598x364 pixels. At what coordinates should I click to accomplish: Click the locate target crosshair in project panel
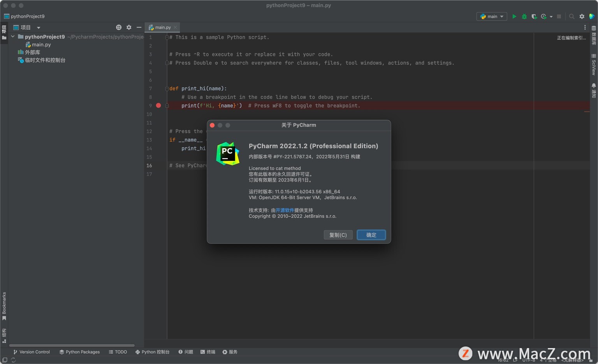(119, 27)
